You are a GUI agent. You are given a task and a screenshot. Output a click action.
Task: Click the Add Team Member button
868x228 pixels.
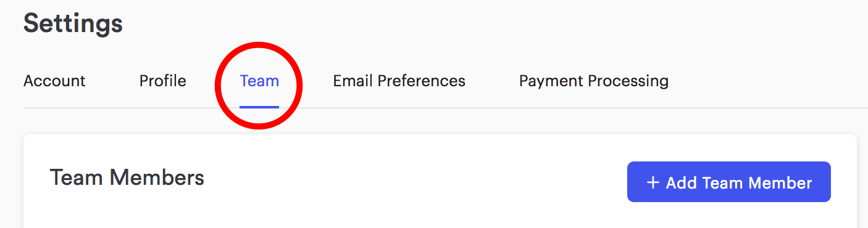(729, 182)
